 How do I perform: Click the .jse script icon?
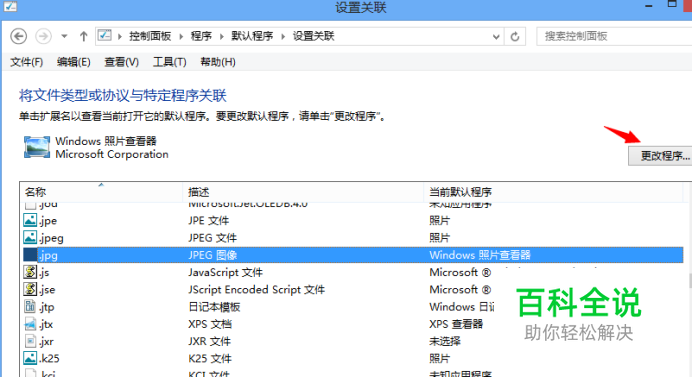pos(30,289)
